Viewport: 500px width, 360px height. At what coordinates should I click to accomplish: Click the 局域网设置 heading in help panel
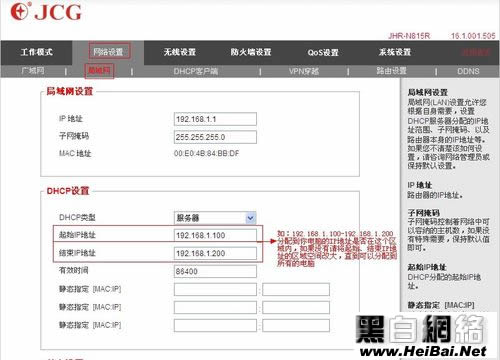[x=428, y=92]
